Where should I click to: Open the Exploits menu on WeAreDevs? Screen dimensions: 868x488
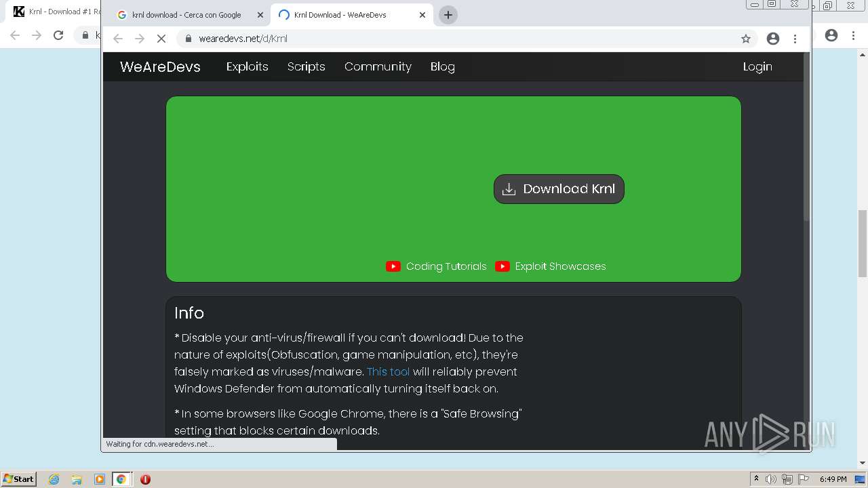[247, 66]
